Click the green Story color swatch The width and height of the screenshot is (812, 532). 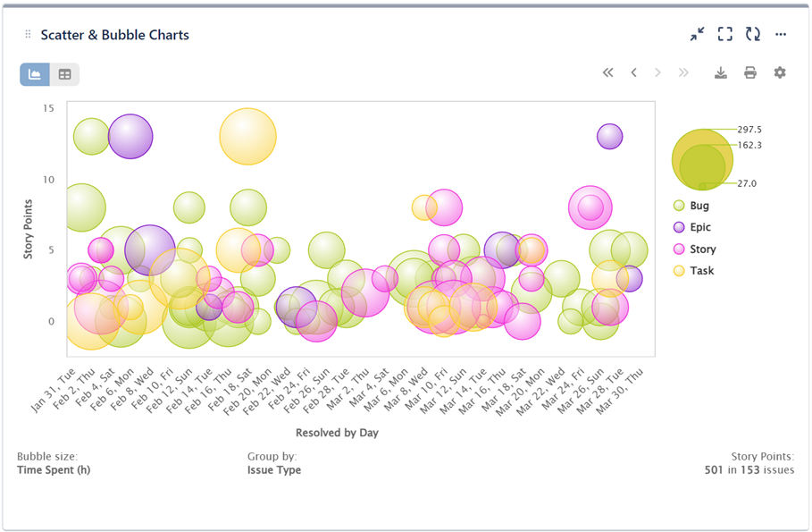[x=677, y=249]
